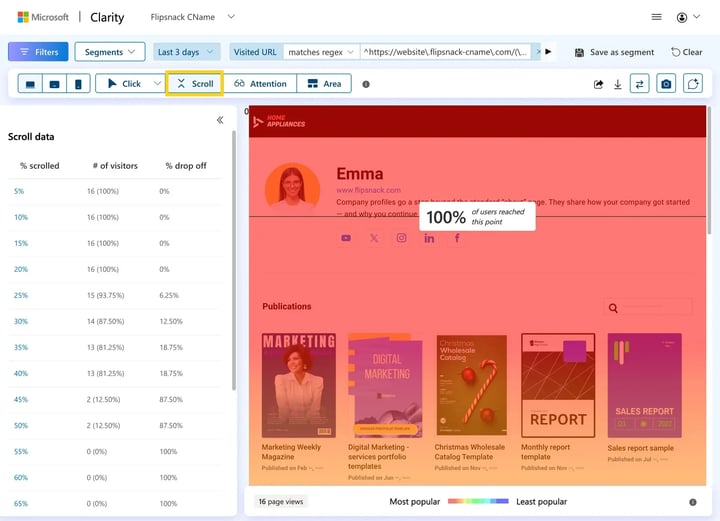This screenshot has height=521, width=720.
Task: Click Emma's profile photo
Action: (x=292, y=190)
